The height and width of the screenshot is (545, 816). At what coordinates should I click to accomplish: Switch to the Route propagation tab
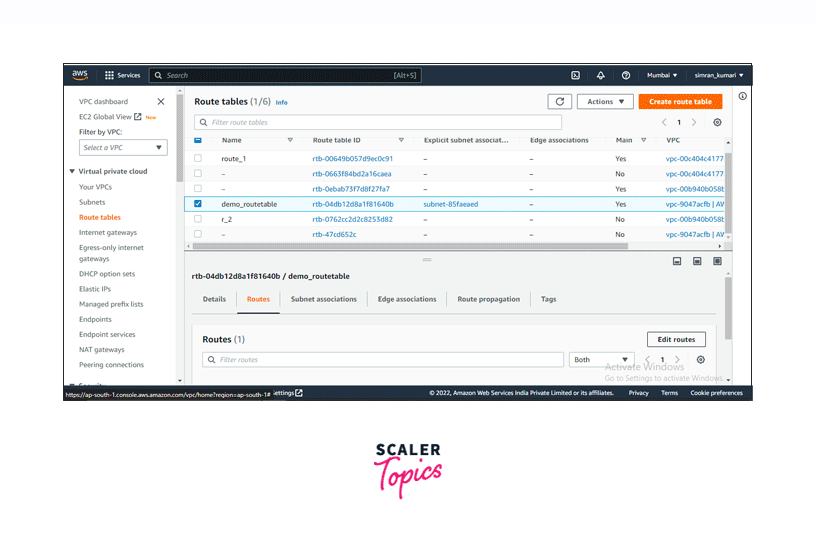(x=488, y=299)
